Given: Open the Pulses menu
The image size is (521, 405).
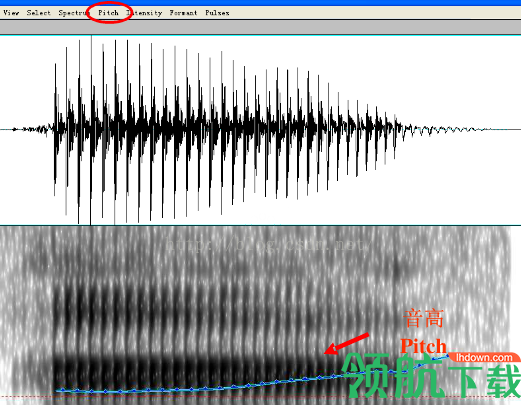Looking at the screenshot, I should click(x=217, y=13).
